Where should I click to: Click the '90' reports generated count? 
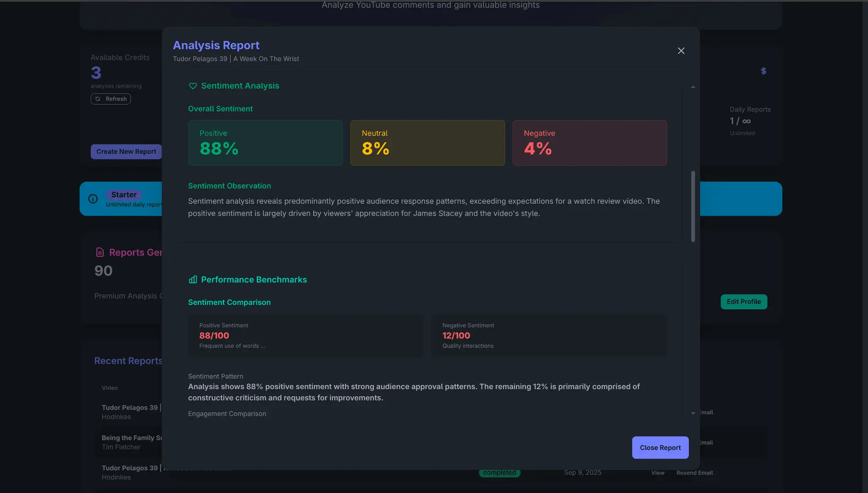[x=103, y=271]
